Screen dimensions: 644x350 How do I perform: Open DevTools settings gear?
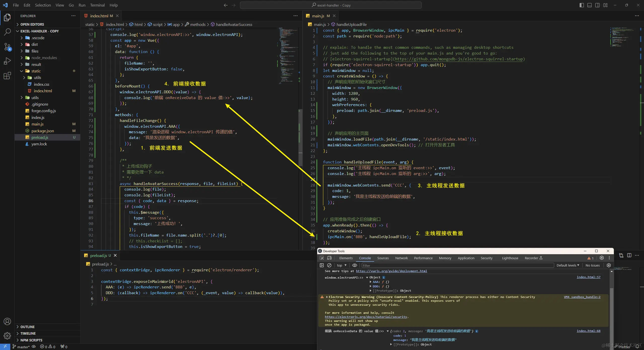tap(602, 258)
